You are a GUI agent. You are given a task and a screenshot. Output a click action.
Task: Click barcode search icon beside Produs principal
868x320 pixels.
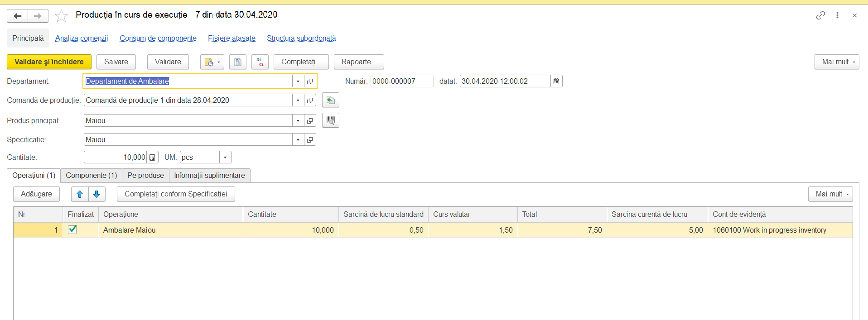tap(331, 120)
